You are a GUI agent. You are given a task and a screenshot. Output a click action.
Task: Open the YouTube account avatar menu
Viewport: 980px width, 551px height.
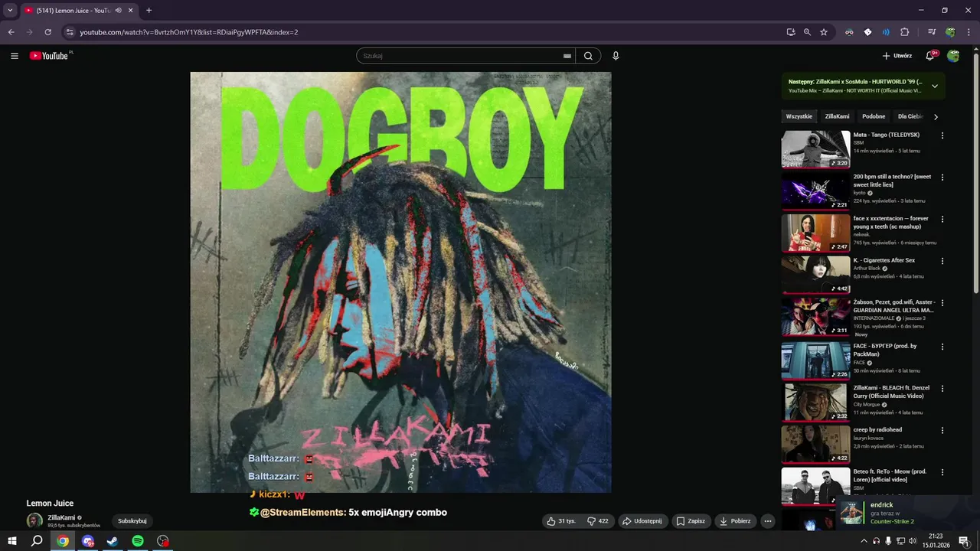click(x=953, y=56)
